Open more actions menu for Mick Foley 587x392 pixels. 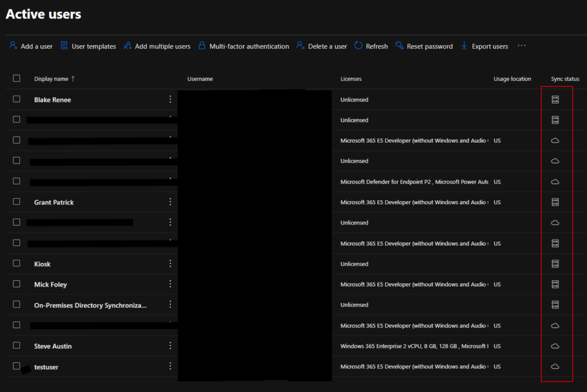pos(170,284)
